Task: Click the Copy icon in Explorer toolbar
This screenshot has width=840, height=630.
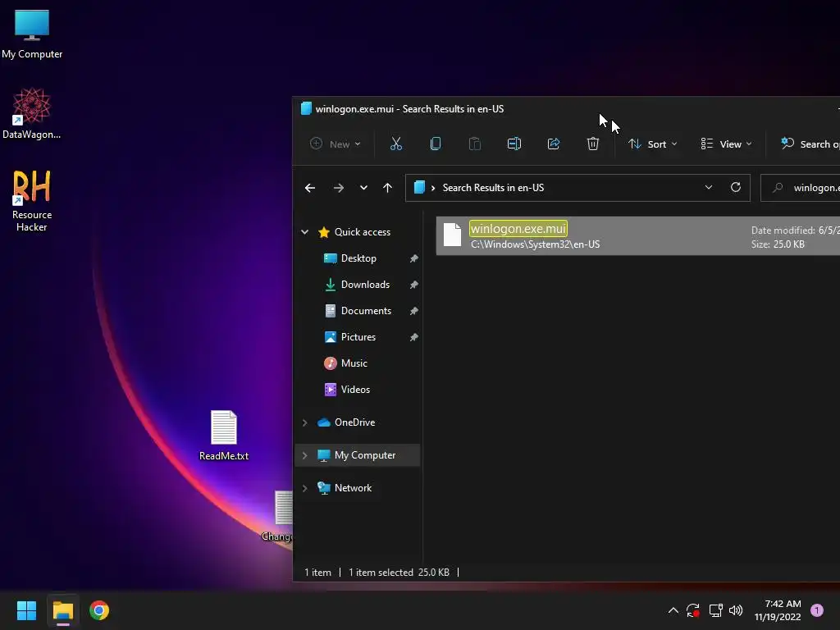Action: point(436,144)
